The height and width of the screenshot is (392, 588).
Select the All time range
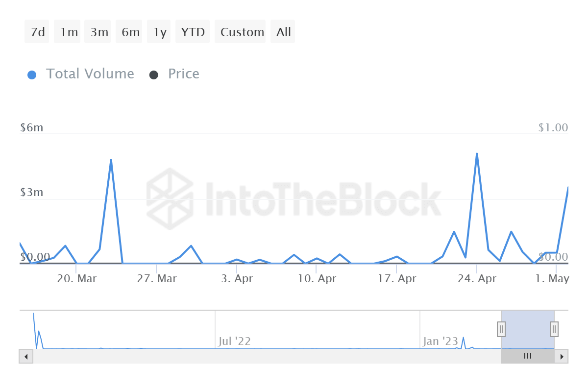pos(283,31)
